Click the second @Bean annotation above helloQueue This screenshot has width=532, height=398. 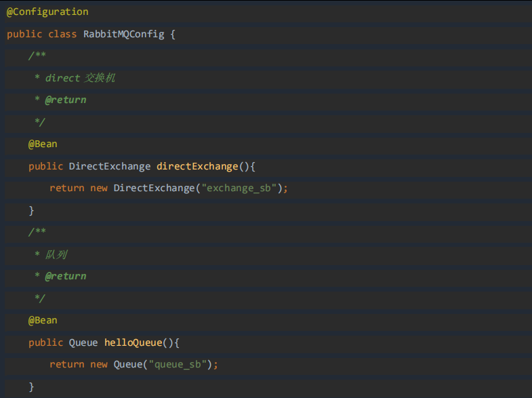tap(43, 320)
